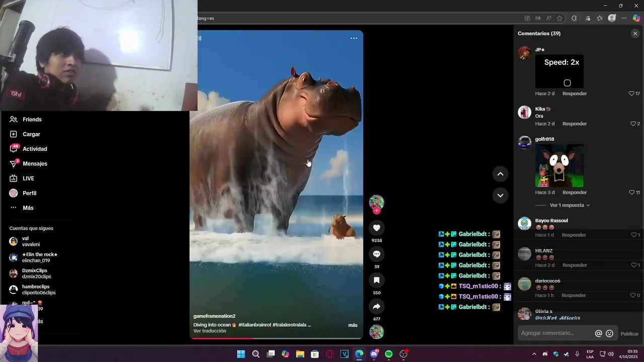The height and width of the screenshot is (362, 644).
Task: Expand 'Ver 1 respuesta' replies
Action: tap(570, 205)
